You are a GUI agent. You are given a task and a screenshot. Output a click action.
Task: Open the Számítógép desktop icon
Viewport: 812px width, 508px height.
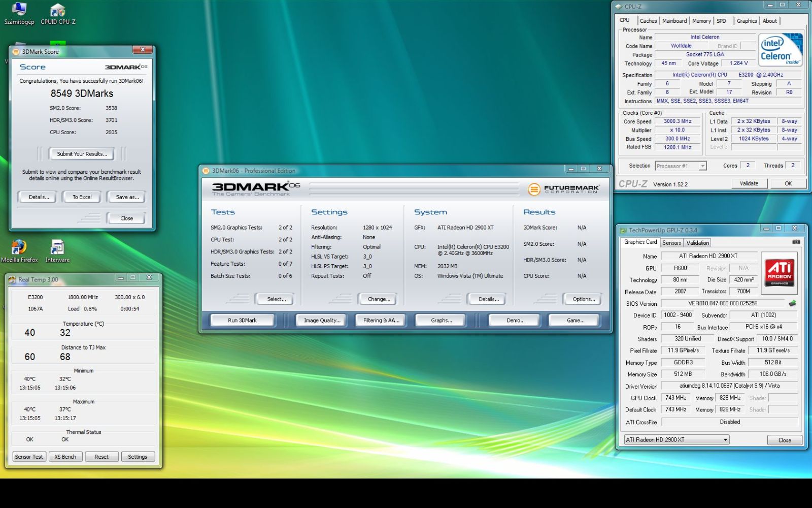(19, 14)
